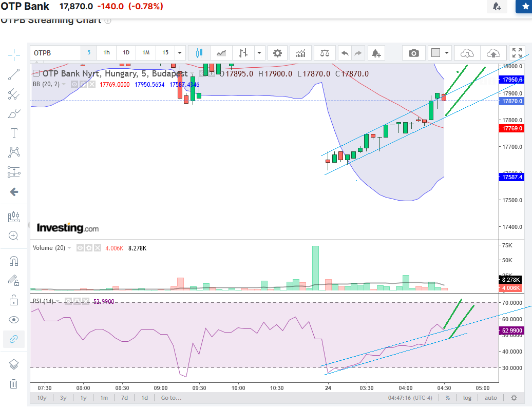Click the 3y date range button

pyautogui.click(x=63, y=398)
